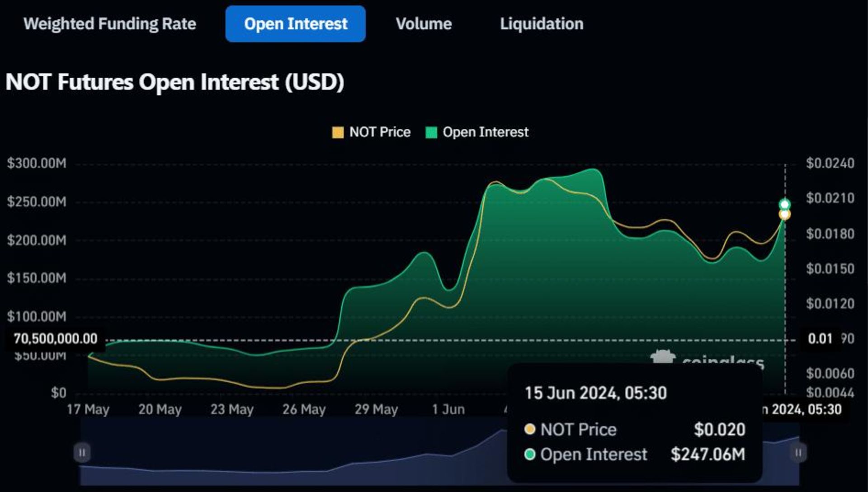Click the green Open Interest legend square

pos(430,132)
